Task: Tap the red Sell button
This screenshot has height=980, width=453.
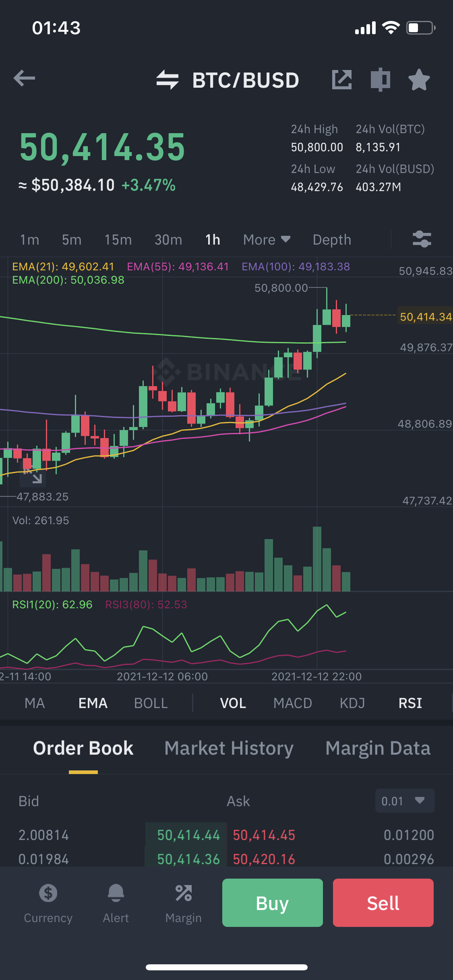Action: 383,903
